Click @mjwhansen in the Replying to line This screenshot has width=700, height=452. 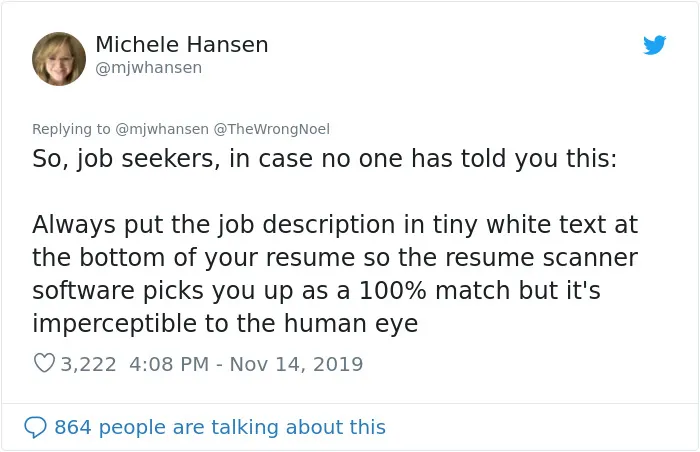pos(162,129)
